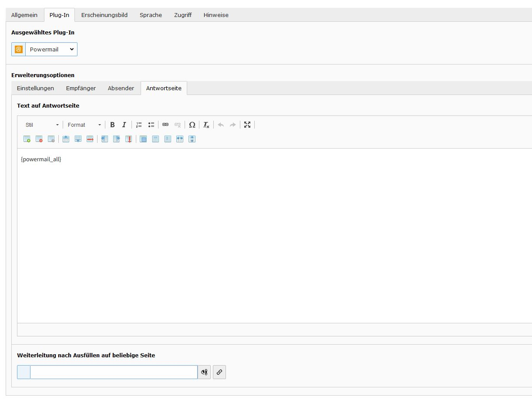Click the link wizard button beside redirect field
The height and width of the screenshot is (400, 532).
pos(219,372)
